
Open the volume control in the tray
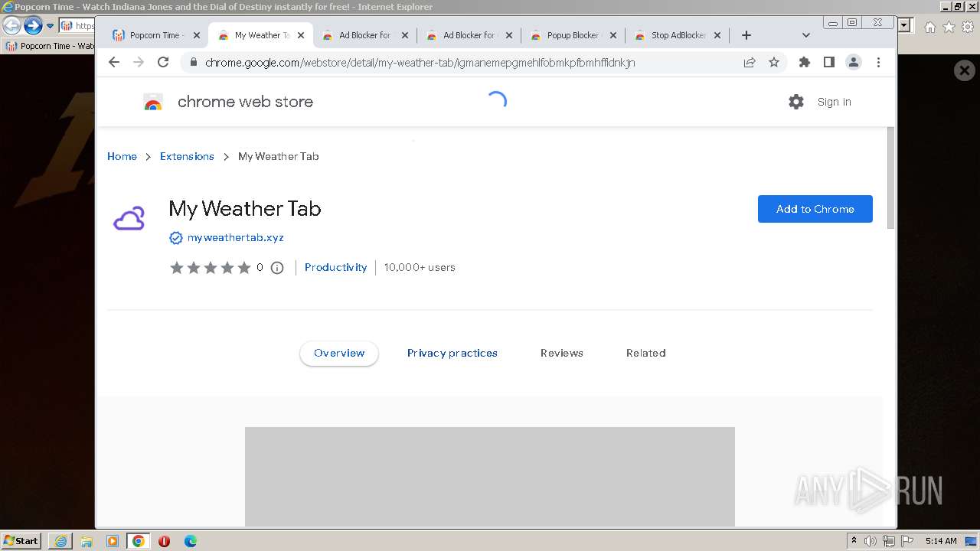coord(871,541)
